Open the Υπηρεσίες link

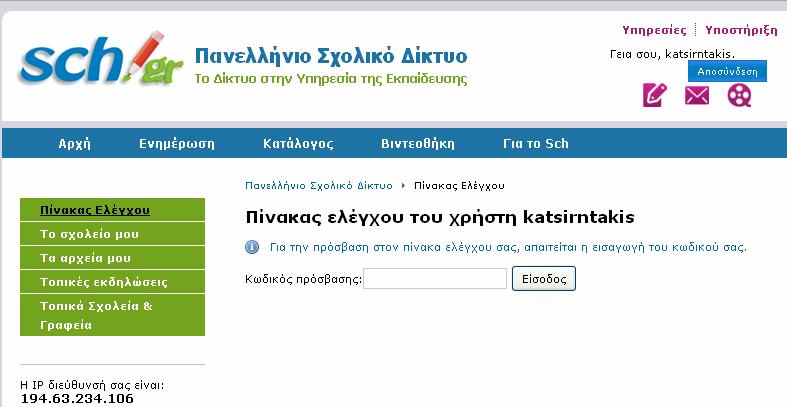pos(654,30)
